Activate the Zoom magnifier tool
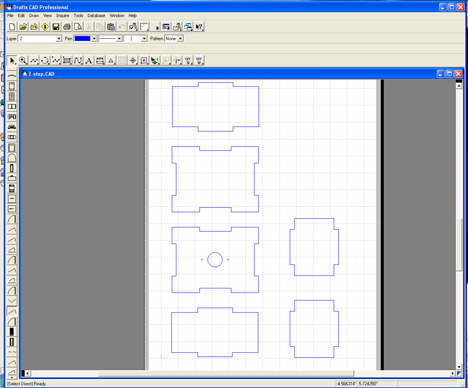The image size is (468, 388). 23,61
